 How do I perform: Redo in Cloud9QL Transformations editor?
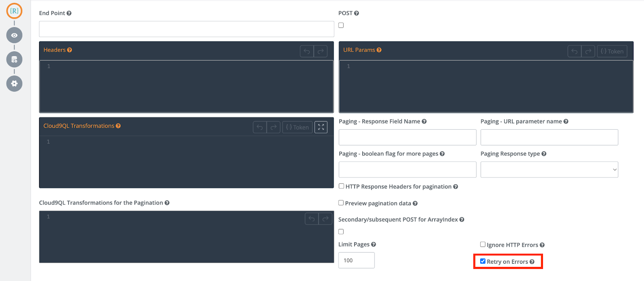tap(273, 127)
